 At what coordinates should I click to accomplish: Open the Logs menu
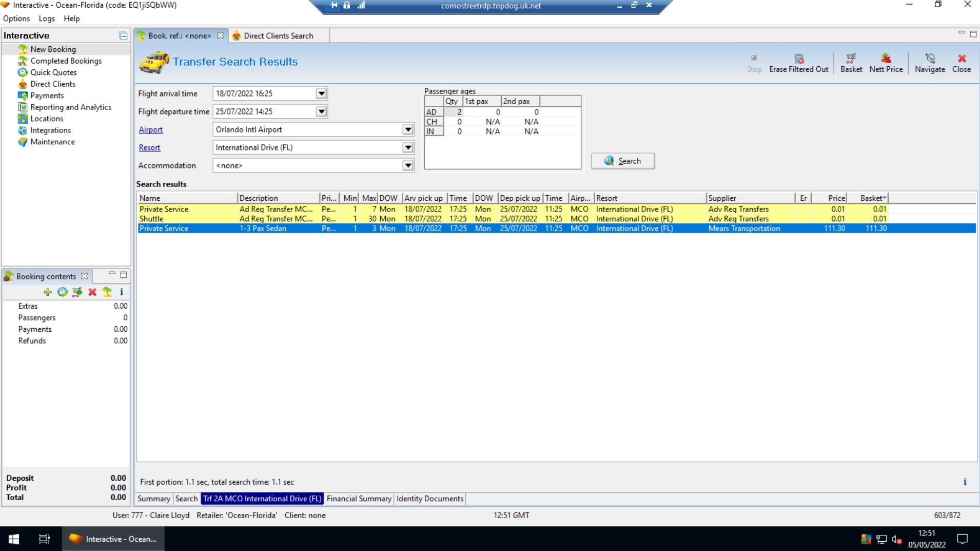click(47, 18)
